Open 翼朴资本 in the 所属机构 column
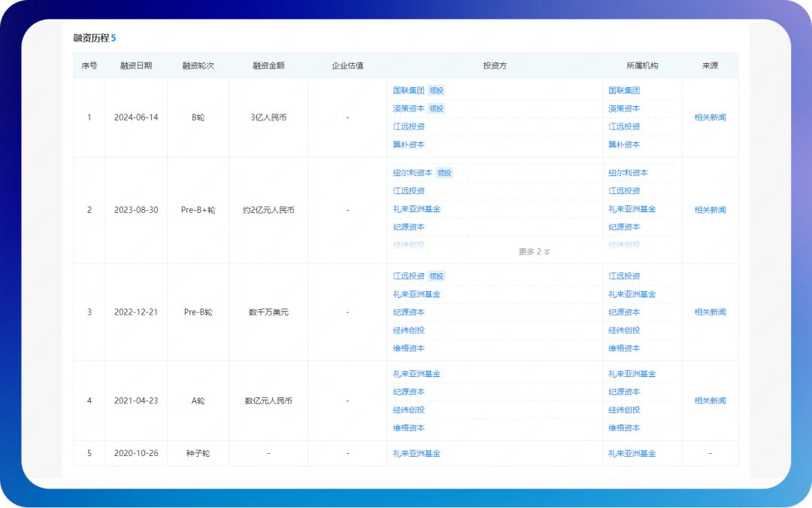The width and height of the screenshot is (812, 508). point(624,144)
